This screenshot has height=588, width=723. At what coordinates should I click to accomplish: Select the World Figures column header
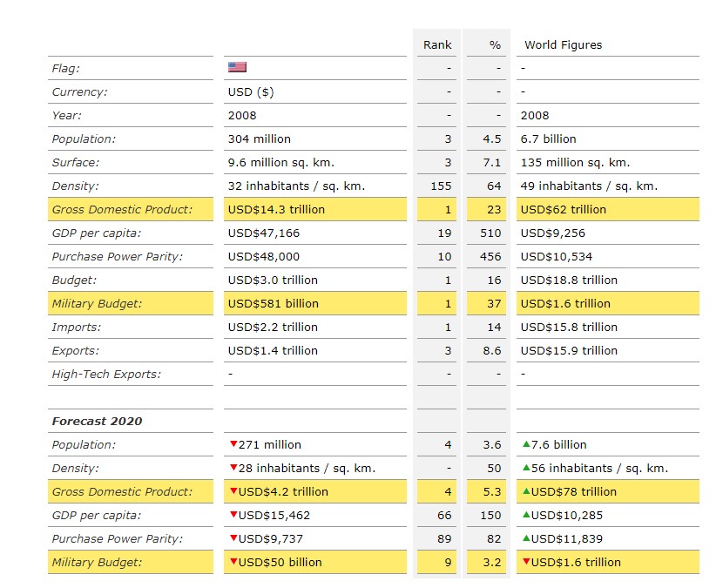point(563,44)
